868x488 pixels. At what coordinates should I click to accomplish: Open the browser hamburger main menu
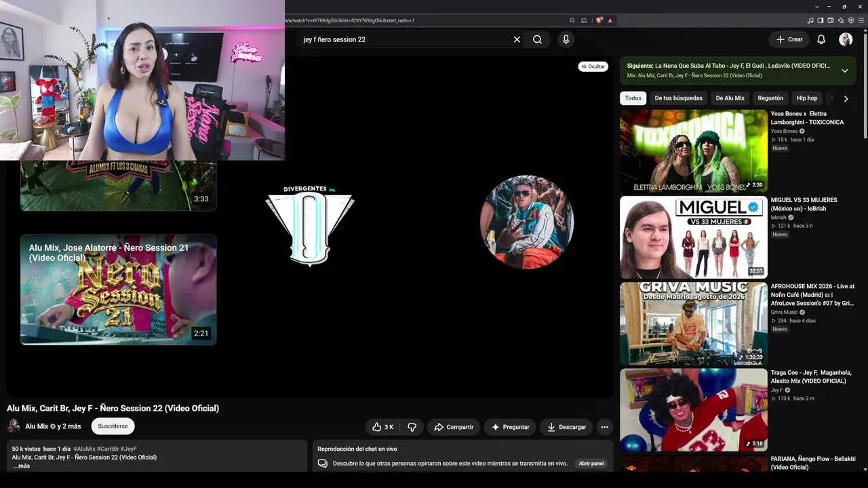[x=861, y=20]
